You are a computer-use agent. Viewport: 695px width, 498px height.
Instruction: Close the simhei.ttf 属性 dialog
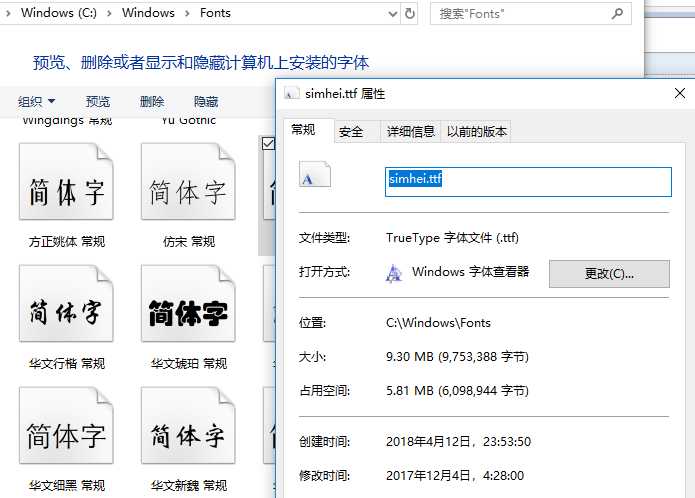(x=679, y=93)
